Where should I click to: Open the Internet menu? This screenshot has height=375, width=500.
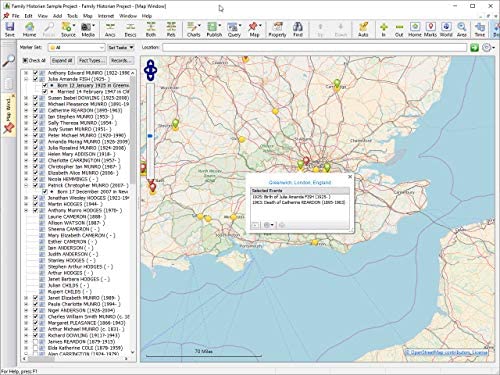pos(106,16)
